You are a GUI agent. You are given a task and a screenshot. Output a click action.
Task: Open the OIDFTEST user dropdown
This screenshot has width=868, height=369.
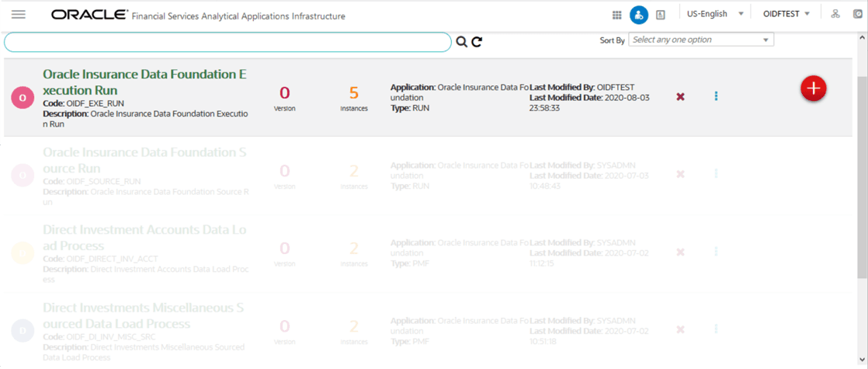(786, 15)
